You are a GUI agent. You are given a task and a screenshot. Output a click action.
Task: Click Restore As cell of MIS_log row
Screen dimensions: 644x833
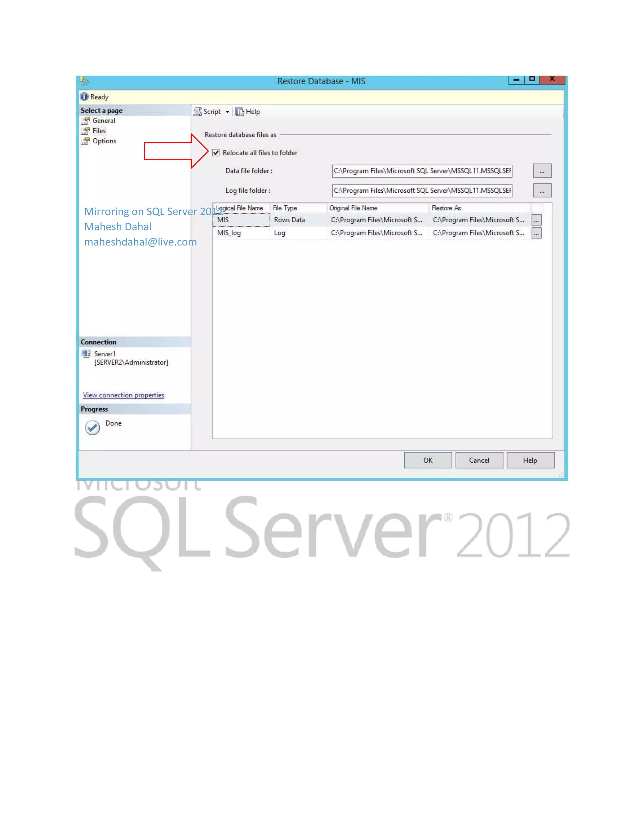point(480,233)
